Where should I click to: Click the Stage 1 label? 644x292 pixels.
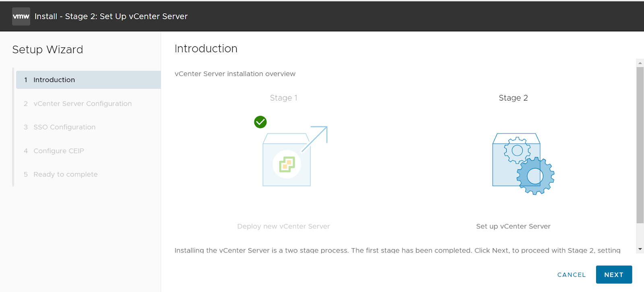tap(284, 98)
